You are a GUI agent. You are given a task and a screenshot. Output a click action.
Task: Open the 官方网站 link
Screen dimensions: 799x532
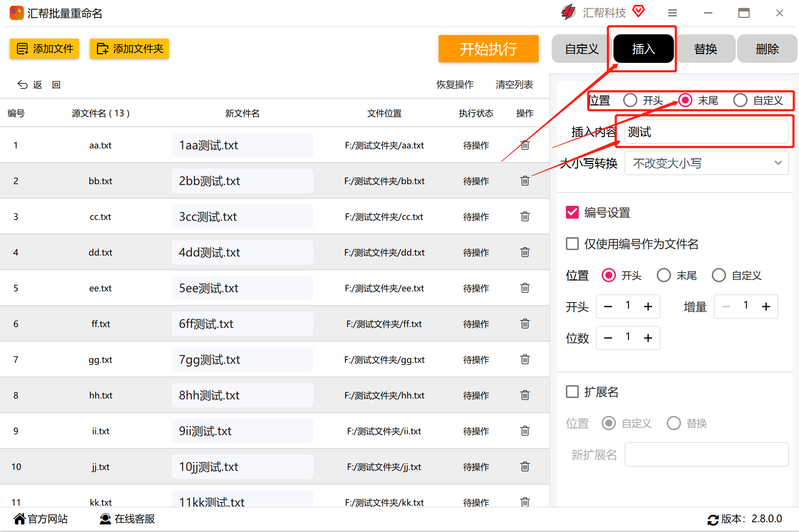pos(41,519)
